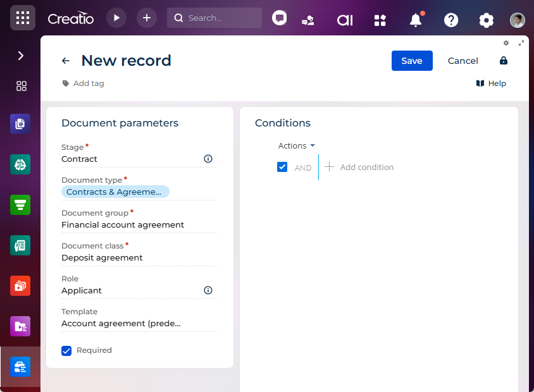
Task: Click the Cancel button
Action: (463, 61)
